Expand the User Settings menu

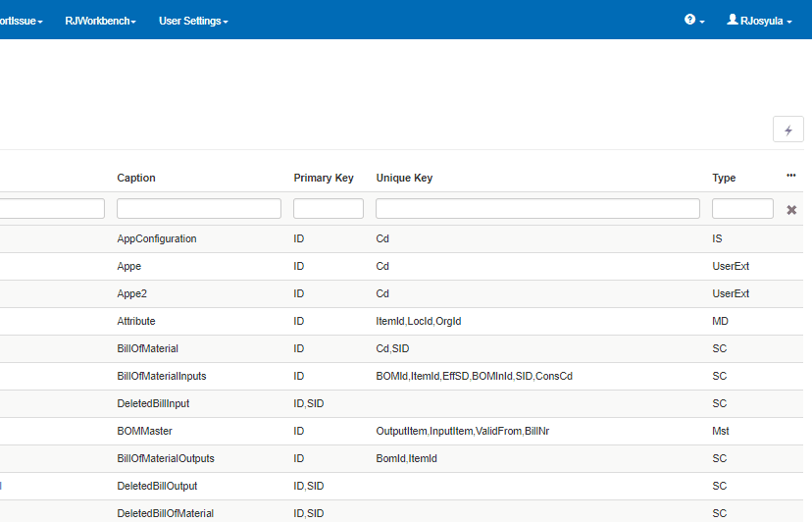(x=193, y=21)
